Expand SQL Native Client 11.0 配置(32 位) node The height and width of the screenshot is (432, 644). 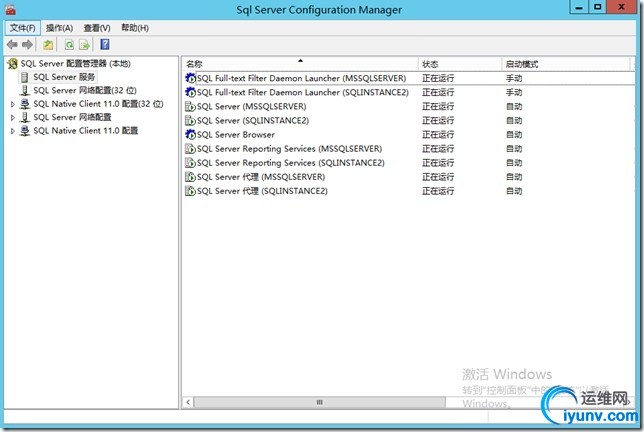[13, 104]
